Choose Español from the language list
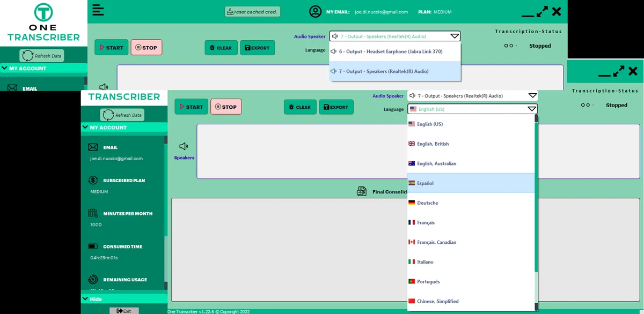The height and width of the screenshot is (314, 644). click(471, 183)
